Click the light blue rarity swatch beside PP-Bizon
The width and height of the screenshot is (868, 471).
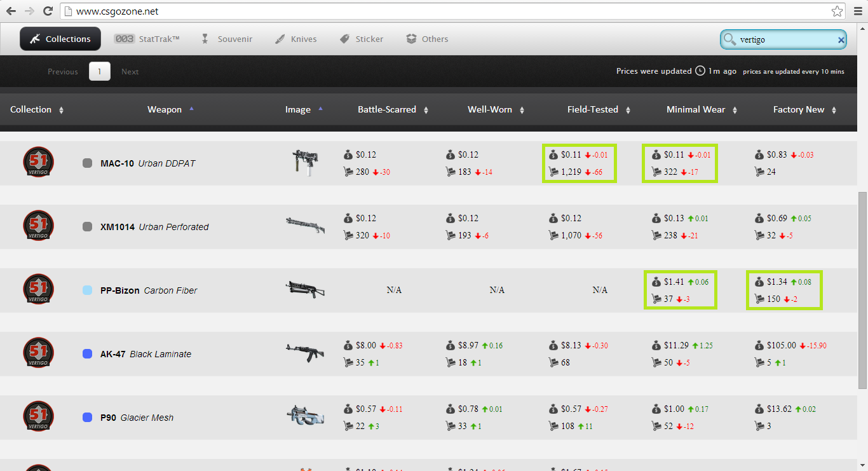pyautogui.click(x=88, y=290)
